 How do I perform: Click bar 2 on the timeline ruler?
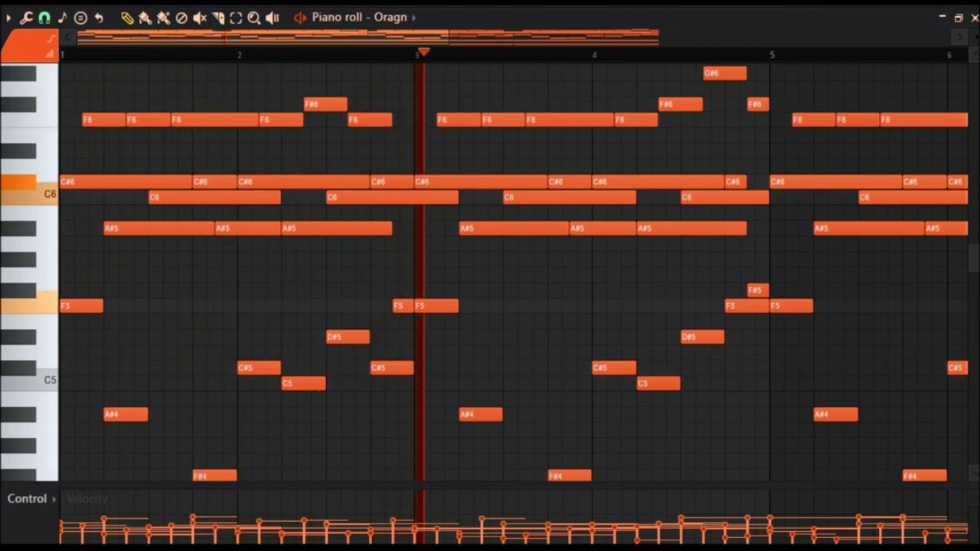coord(240,55)
